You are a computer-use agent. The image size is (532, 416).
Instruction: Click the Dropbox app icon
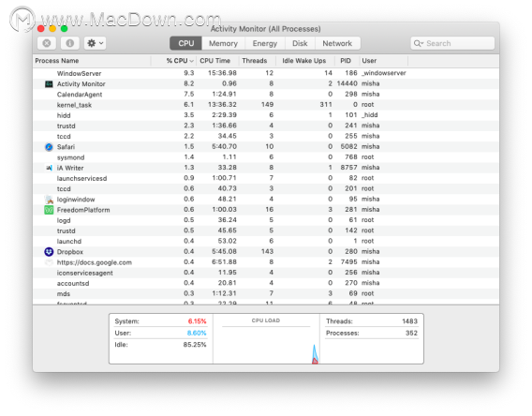coord(49,252)
